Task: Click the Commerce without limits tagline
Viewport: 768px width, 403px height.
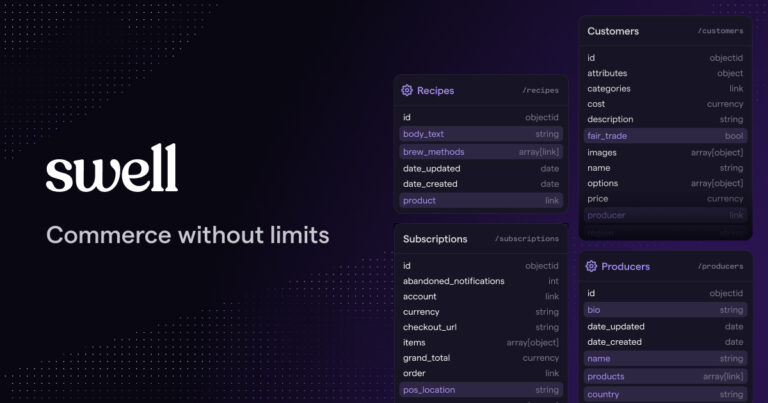Action: [187, 236]
